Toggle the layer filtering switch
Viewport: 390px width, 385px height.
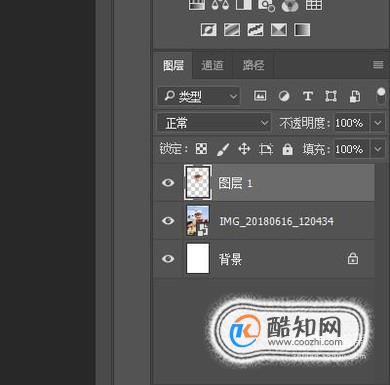tap(381, 96)
